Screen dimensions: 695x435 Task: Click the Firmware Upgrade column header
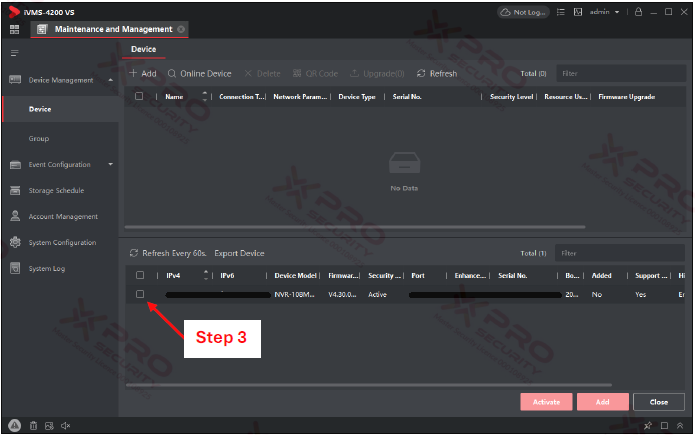626,97
